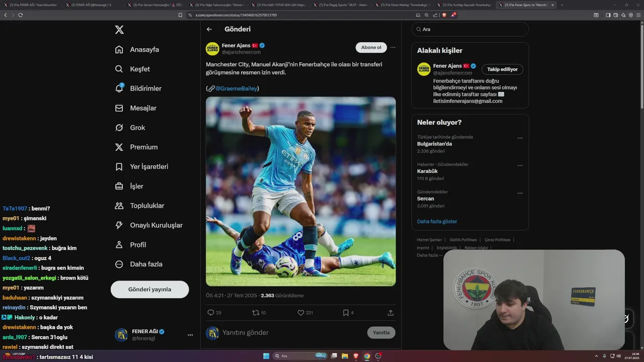Viewport: 644px width, 362px height.
Task: Open the Gizlilik Politikası footer link
Action: [463, 240]
